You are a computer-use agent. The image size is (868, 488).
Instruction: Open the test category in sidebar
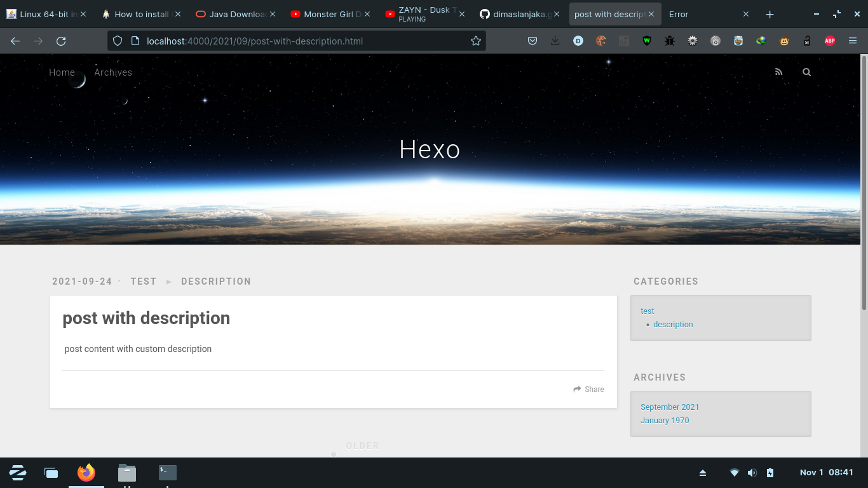(x=647, y=311)
